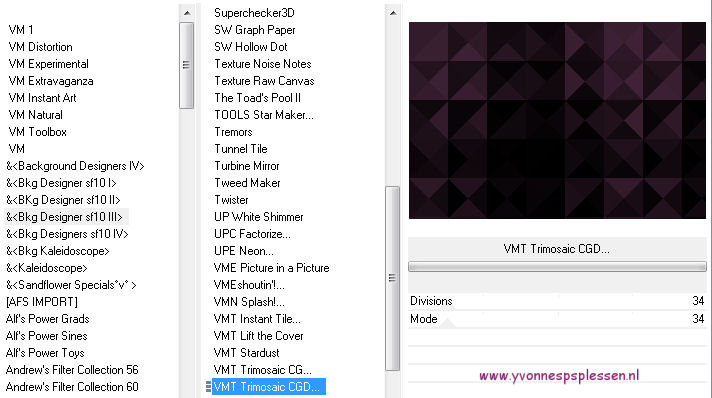Pick Tweed Maker filter

(x=247, y=183)
